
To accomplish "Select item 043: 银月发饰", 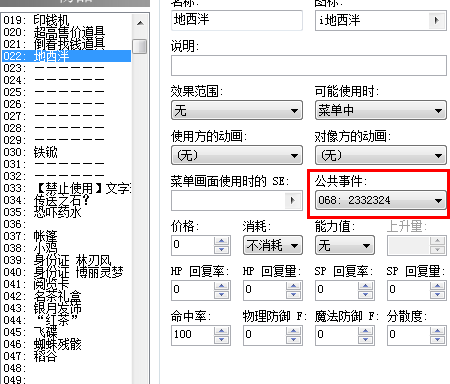I will [67, 308].
